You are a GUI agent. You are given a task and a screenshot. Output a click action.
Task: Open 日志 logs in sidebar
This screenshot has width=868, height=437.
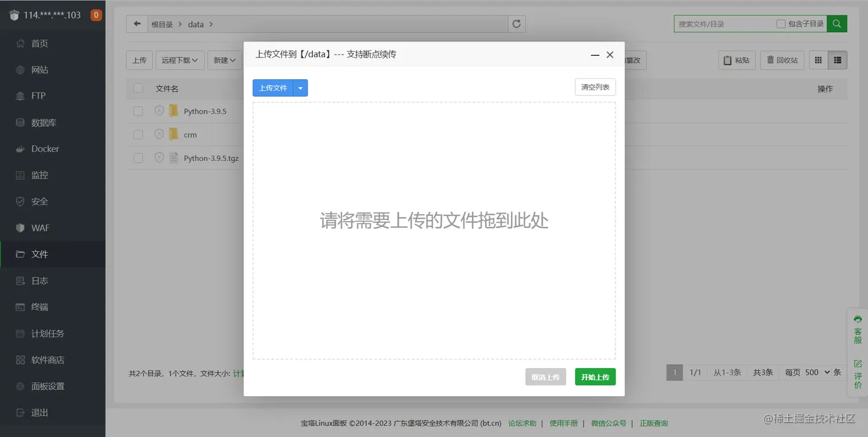[53, 281]
